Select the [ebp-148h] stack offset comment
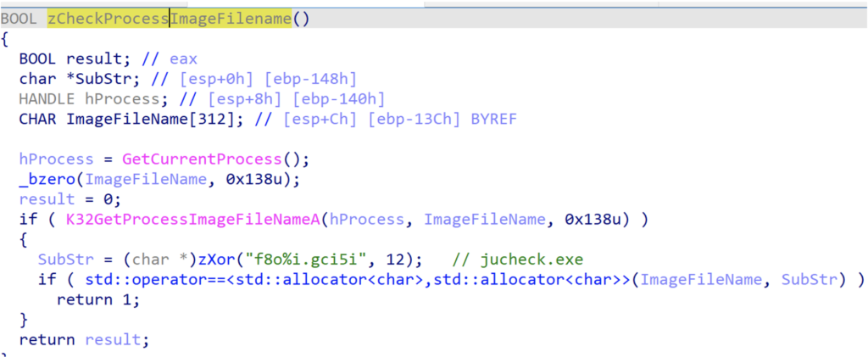This screenshot has height=363, width=868. point(310,79)
